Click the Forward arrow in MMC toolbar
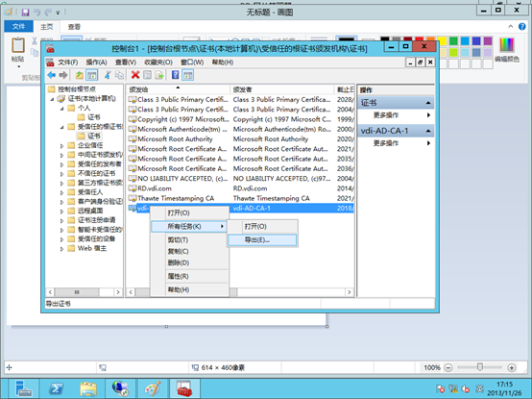Image resolution: width=532 pixels, height=399 pixels. pos(63,75)
